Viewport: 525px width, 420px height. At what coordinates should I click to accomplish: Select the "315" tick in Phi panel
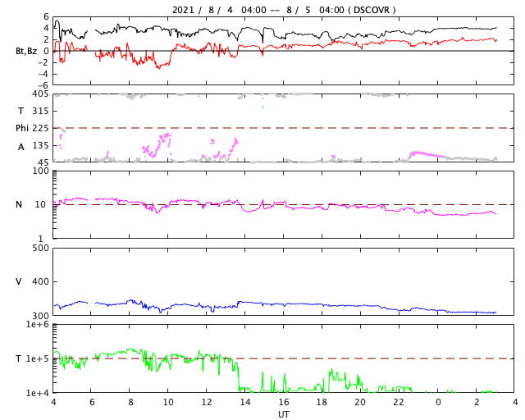(40, 111)
